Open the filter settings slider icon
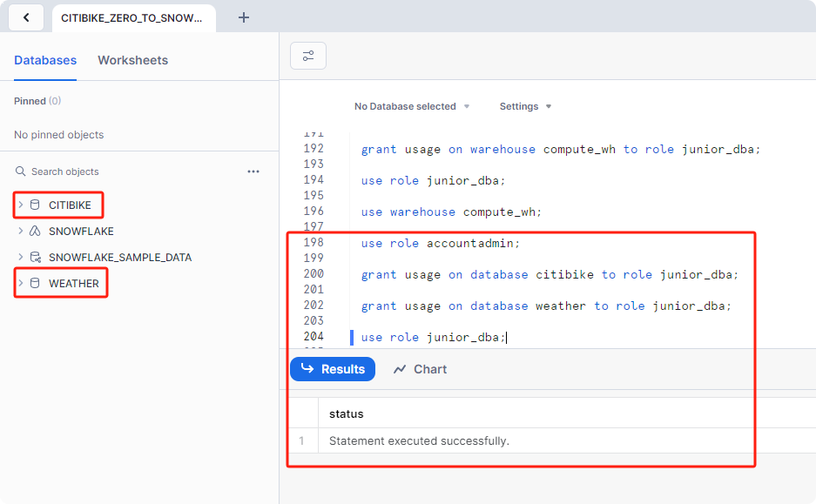 click(x=308, y=56)
